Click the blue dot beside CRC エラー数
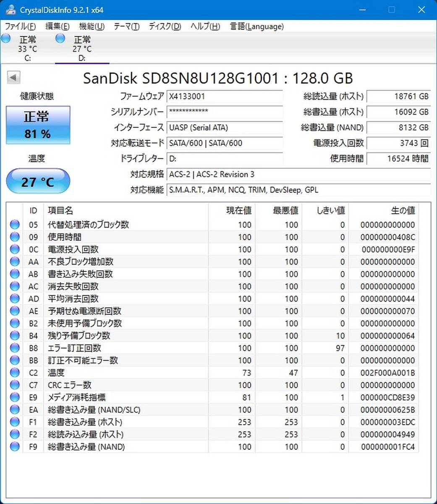The image size is (437, 504). point(15,385)
